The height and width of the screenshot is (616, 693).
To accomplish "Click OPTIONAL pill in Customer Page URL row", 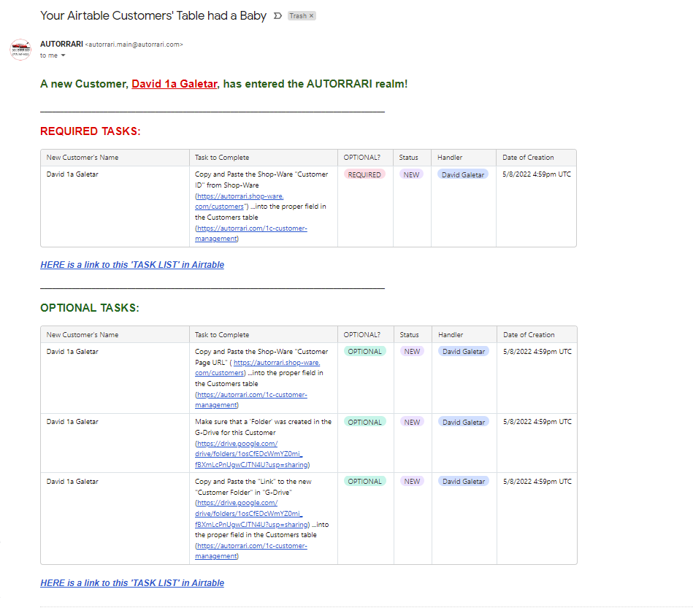I will point(364,352).
